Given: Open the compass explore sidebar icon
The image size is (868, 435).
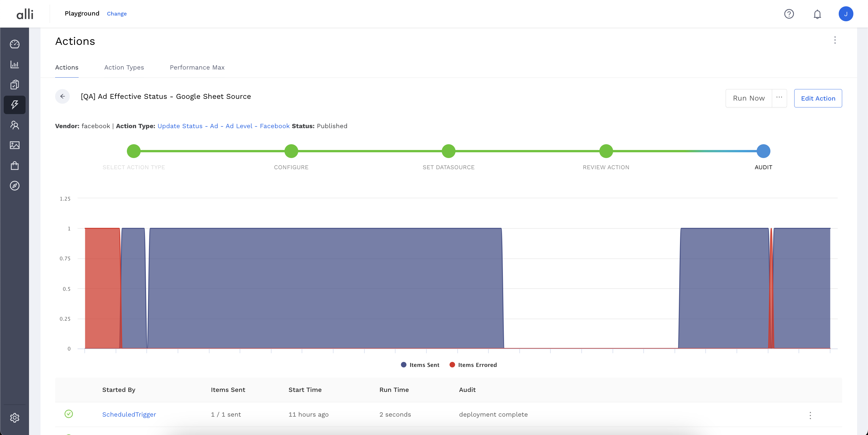Looking at the screenshot, I should 14,186.
